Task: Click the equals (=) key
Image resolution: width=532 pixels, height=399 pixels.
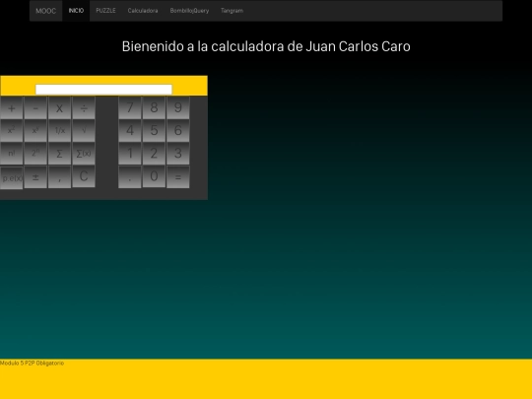Action: [177, 176]
